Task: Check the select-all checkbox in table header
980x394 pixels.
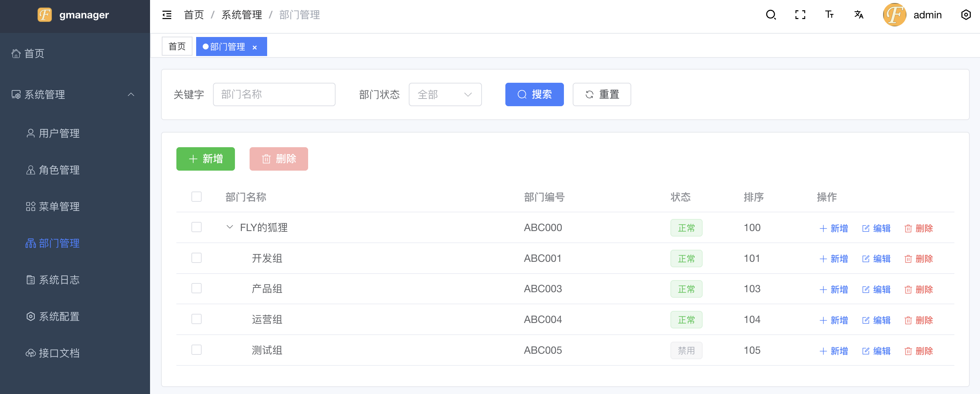Action: tap(196, 197)
